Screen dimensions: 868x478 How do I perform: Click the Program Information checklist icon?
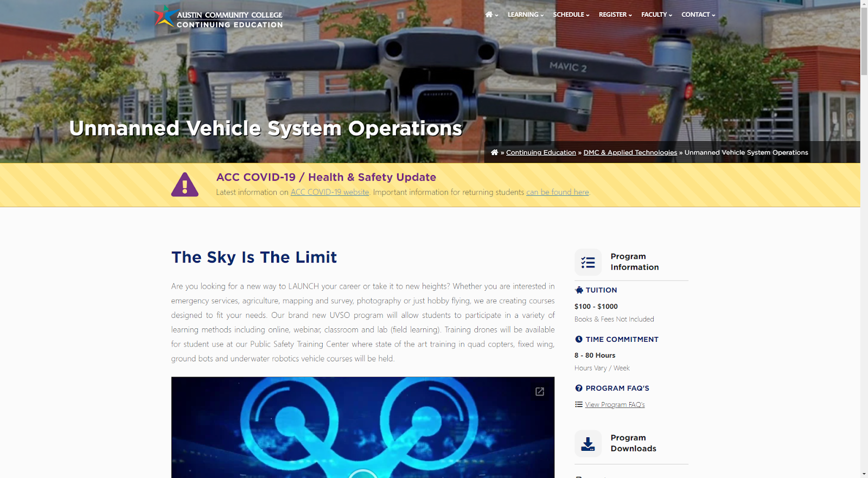point(588,263)
